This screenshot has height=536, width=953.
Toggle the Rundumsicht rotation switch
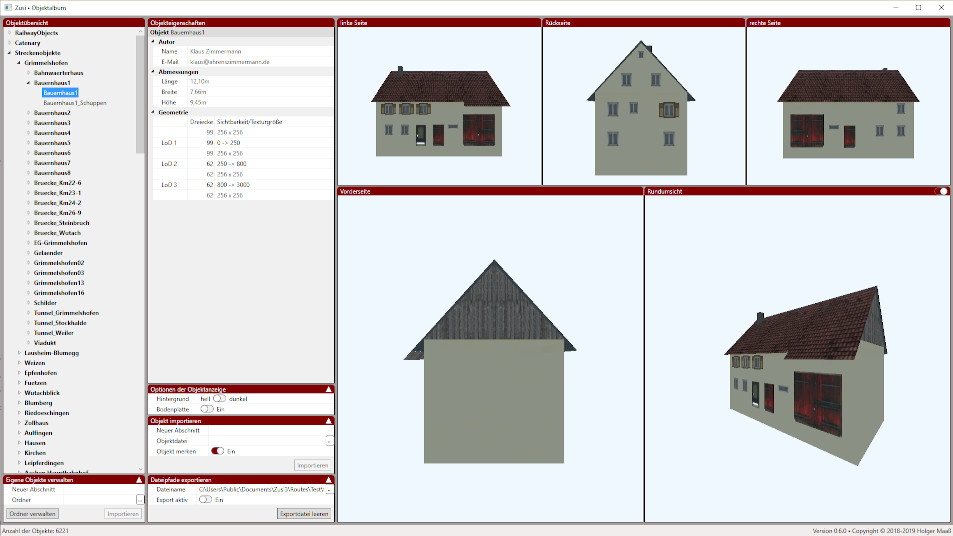click(x=940, y=191)
